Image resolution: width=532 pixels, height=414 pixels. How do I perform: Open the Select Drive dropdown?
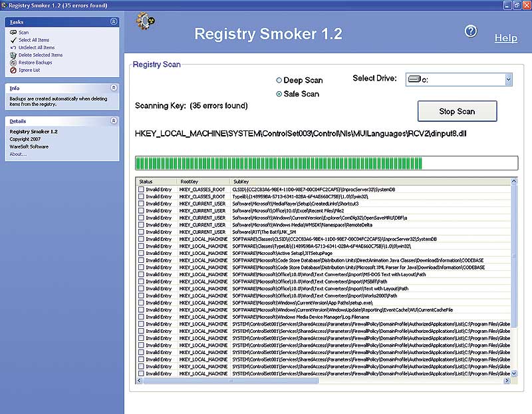pyautogui.click(x=508, y=79)
